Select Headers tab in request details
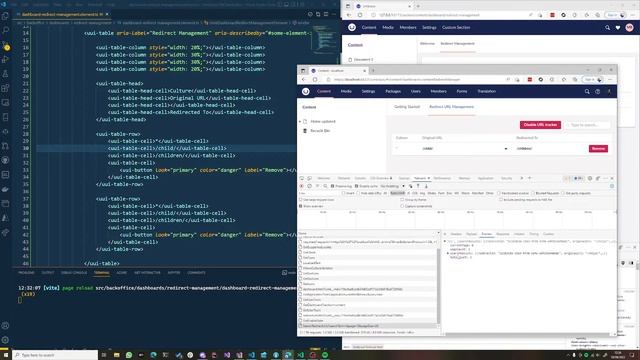The height and width of the screenshot is (360, 640). 456,234
